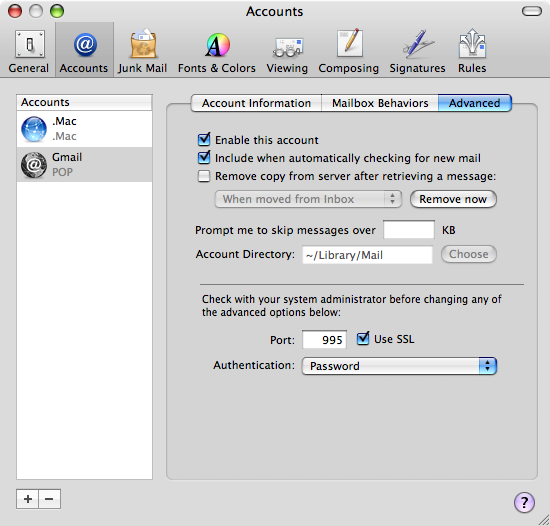550x526 pixels.
Task: Enable Remove copy from server checkbox
Action: point(204,176)
